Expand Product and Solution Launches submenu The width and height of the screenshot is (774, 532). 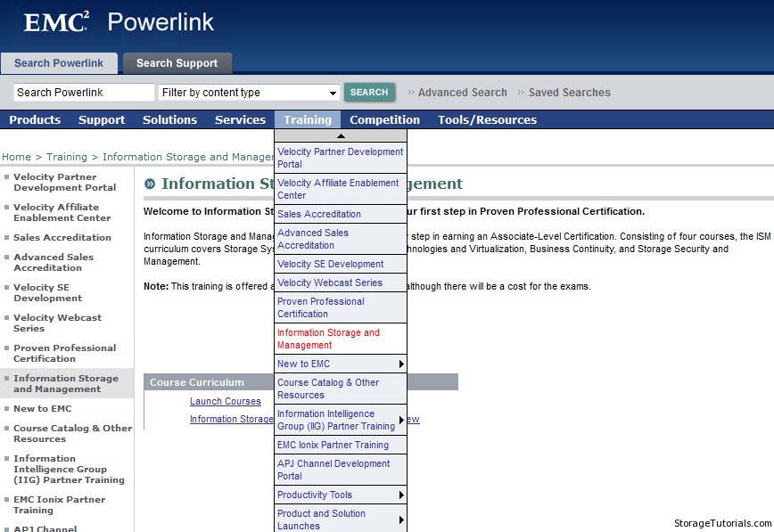tap(401, 520)
